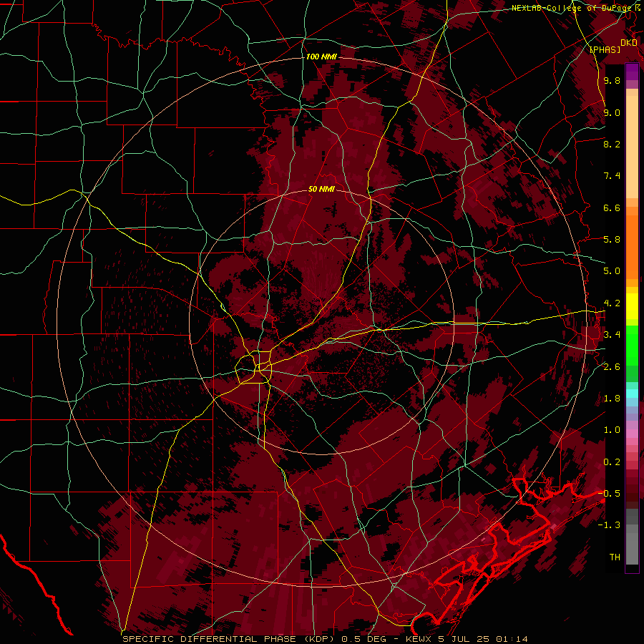Screen dimensions: 644x644
Task: Pick the cyan segment of the color bar
Action: [x=632, y=394]
